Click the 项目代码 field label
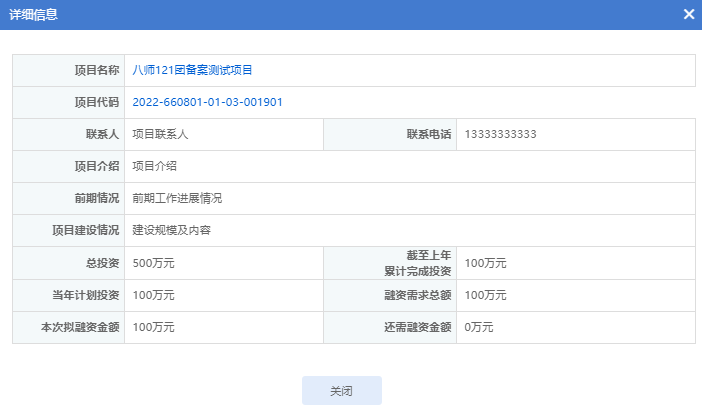Viewport: 702px width, 410px height. pyautogui.click(x=97, y=102)
